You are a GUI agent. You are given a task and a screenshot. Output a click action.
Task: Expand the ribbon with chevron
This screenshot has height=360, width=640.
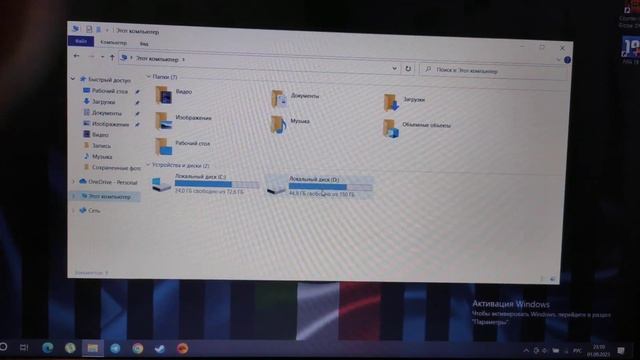coord(558,60)
